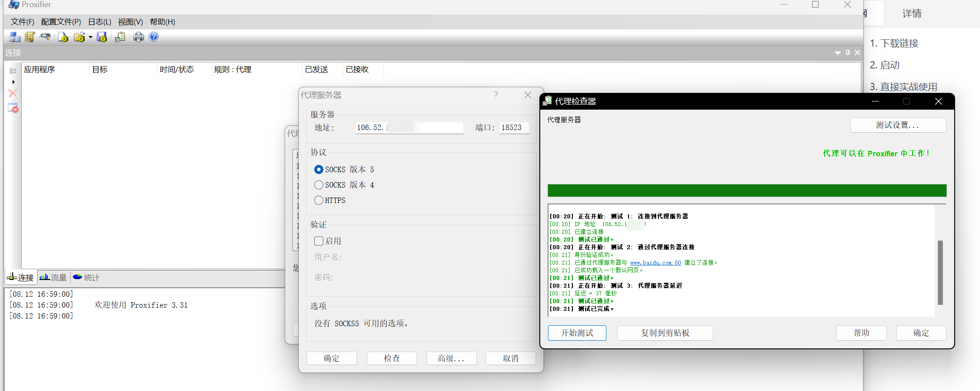This screenshot has height=391, width=980.
Task: Open the Proxification Rules toolbar icon
Action: tap(30, 37)
